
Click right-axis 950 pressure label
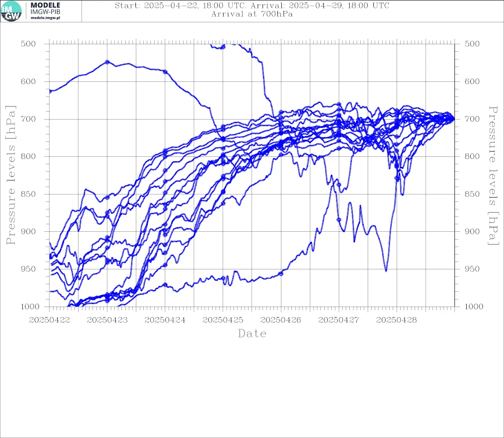(472, 269)
